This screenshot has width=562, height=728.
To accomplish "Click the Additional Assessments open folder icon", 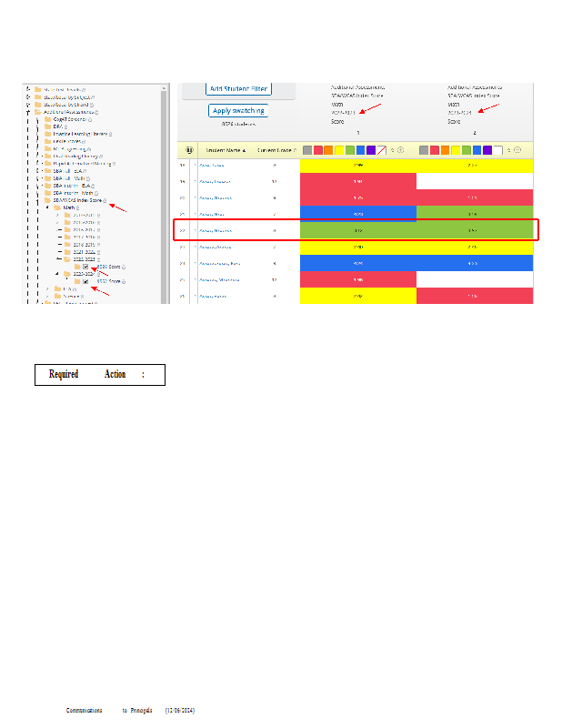I will click(x=38, y=112).
